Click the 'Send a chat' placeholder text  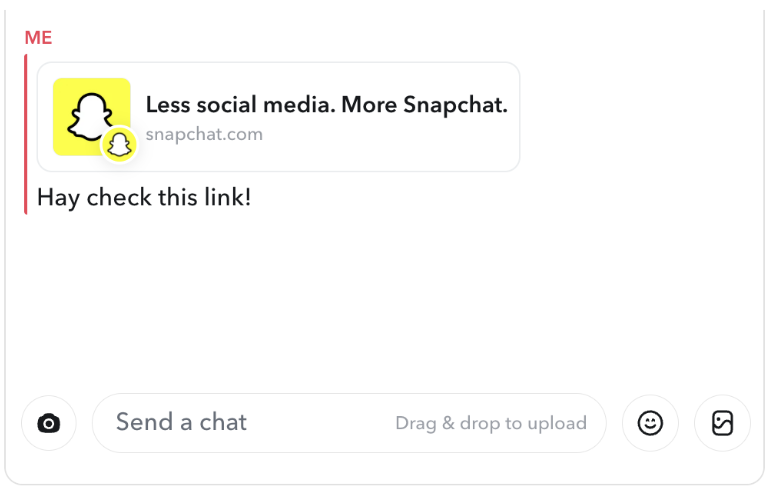(x=181, y=423)
